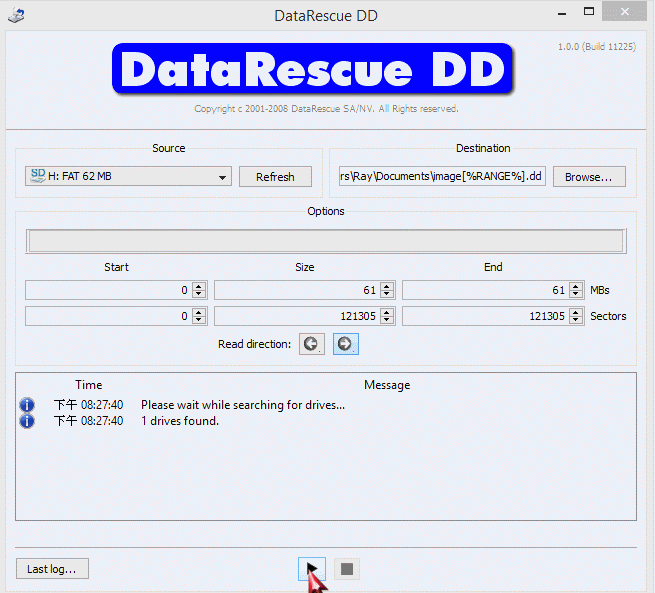
Task: Select log row 'Please wait while searching for drives...'
Action: (x=326, y=405)
